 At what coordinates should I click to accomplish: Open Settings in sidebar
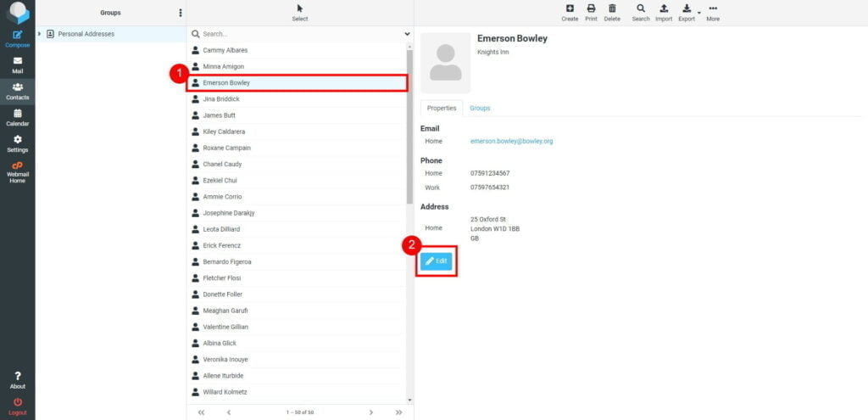[17, 143]
